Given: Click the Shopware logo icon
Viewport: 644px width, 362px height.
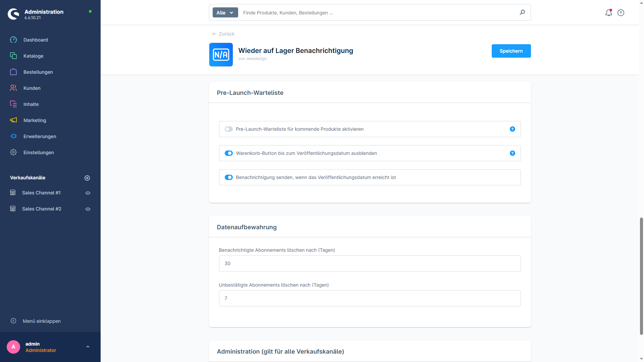Looking at the screenshot, I should [x=14, y=14].
